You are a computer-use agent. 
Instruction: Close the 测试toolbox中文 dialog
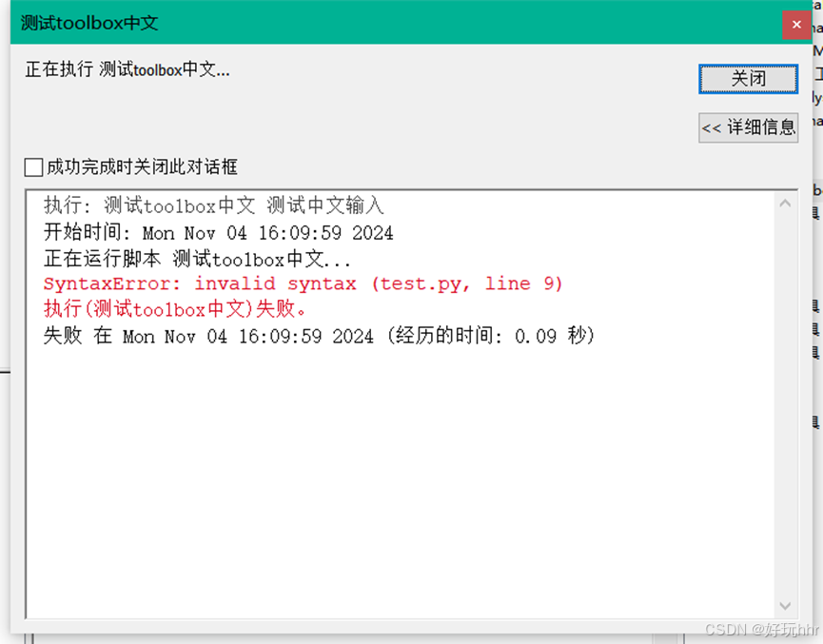(x=796, y=25)
